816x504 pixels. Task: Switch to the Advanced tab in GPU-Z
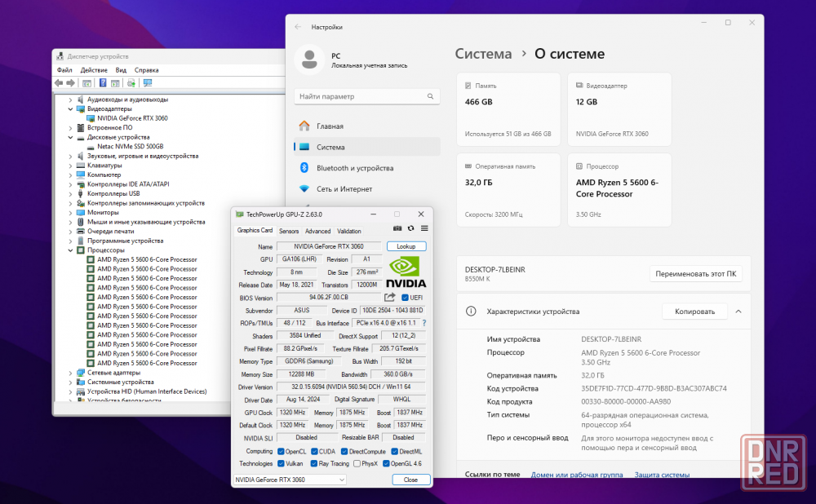[x=318, y=231]
